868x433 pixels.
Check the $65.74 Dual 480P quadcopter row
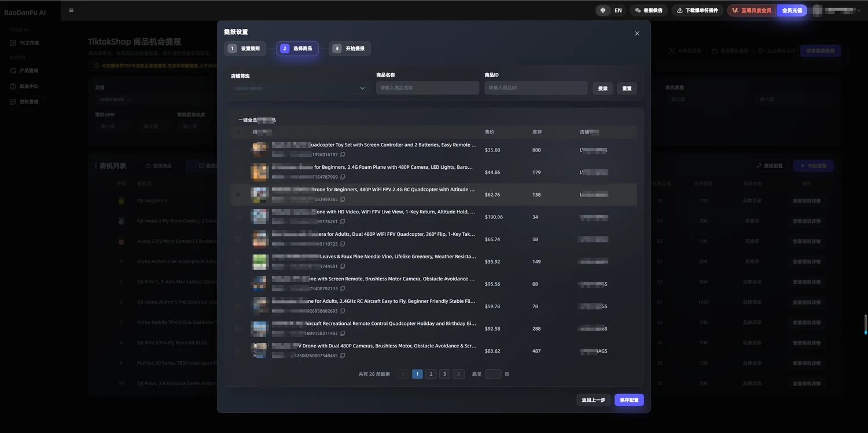(x=238, y=239)
